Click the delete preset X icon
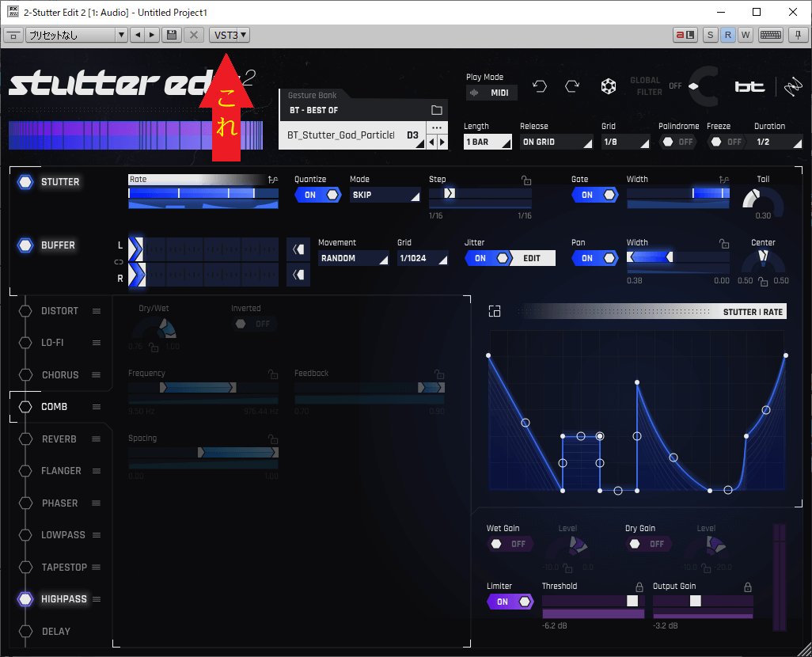Image resolution: width=812 pixels, height=657 pixels. click(194, 35)
